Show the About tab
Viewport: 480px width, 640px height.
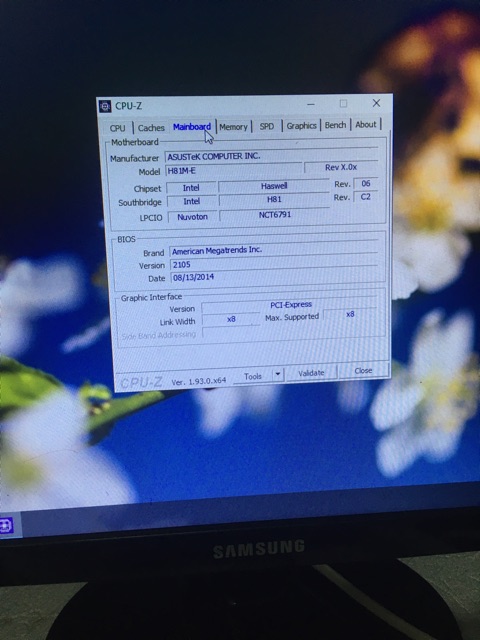(x=366, y=124)
